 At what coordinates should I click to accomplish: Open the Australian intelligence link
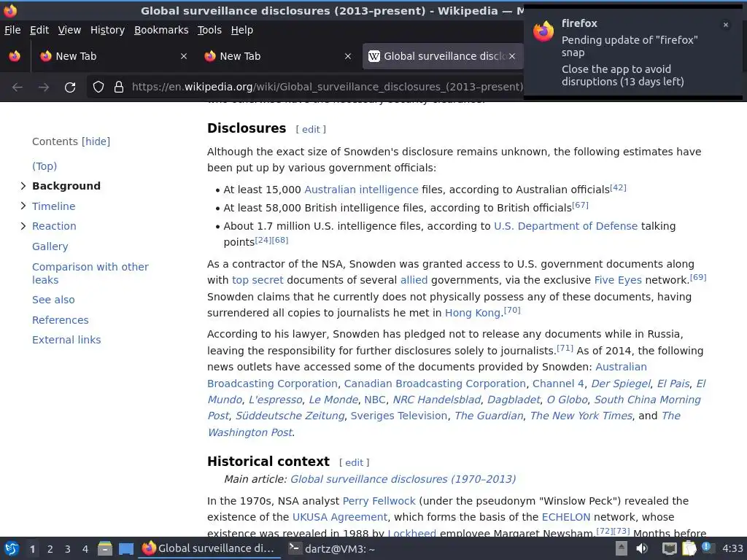[361, 190]
